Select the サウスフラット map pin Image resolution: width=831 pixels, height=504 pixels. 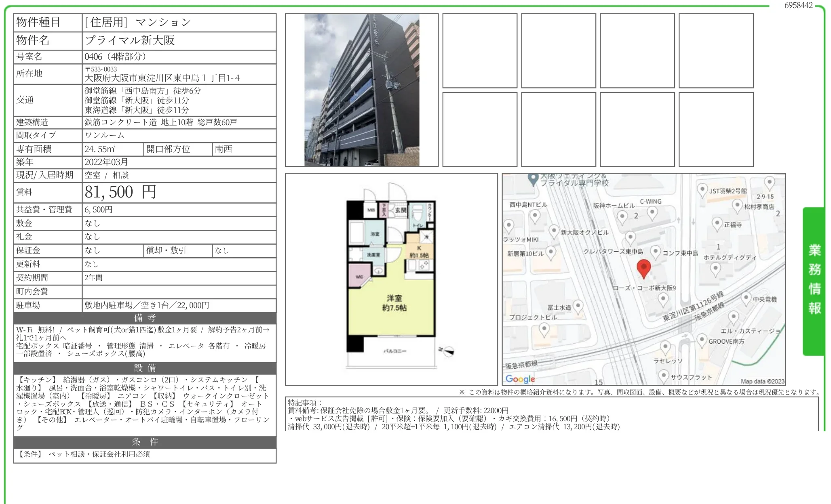coord(664,376)
